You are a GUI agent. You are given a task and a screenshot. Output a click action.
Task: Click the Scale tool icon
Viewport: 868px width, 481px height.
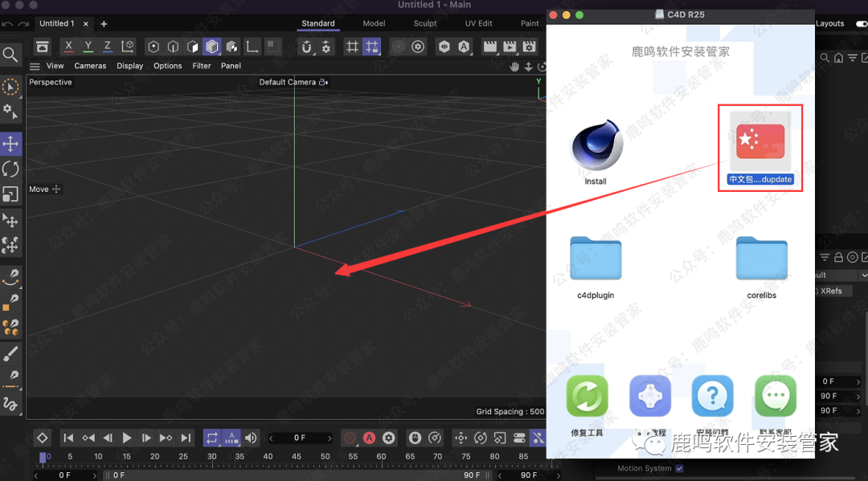[10, 194]
